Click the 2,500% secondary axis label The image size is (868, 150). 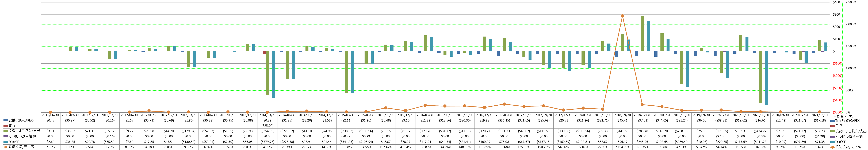[851, 2]
